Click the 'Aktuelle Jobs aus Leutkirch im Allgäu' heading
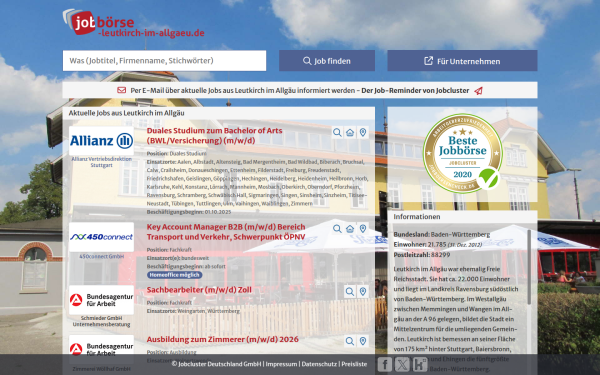Screen dimensions: 600x375 126,113
